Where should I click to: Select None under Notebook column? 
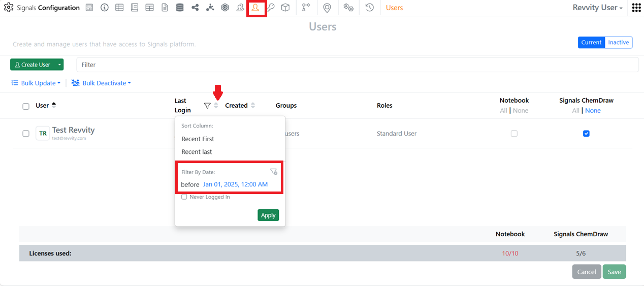(x=521, y=110)
